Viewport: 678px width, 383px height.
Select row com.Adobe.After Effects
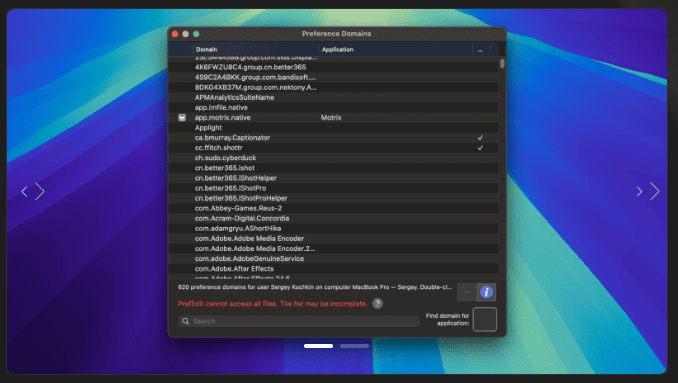pyautogui.click(x=333, y=268)
